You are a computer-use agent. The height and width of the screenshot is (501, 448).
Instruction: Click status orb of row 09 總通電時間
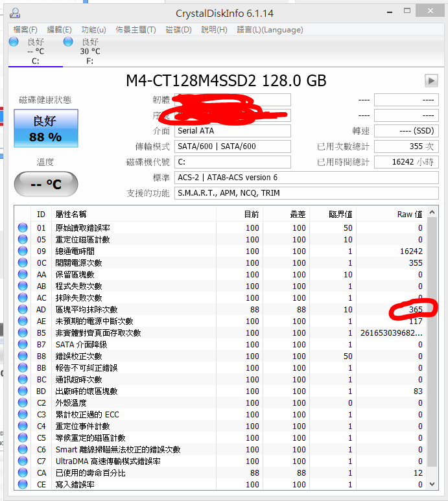(x=23, y=251)
